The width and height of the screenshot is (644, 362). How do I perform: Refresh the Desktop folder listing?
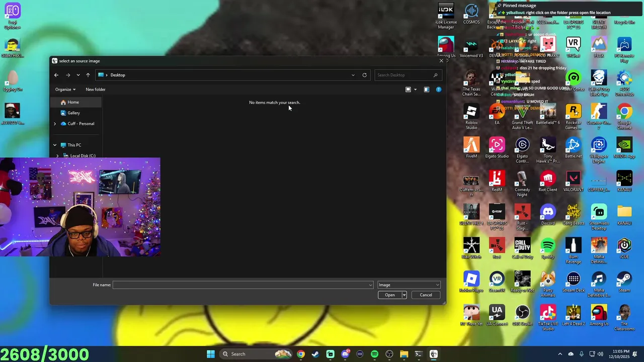[x=365, y=75]
